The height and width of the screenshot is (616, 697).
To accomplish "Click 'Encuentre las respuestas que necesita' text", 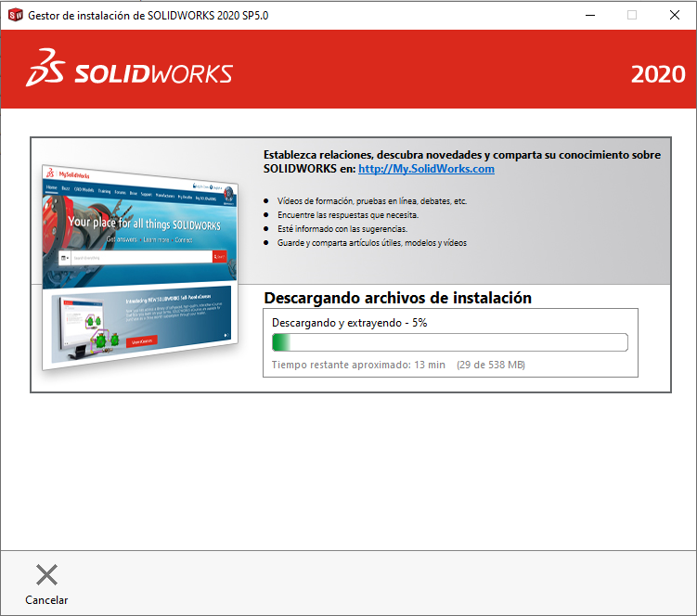I will coord(348,215).
